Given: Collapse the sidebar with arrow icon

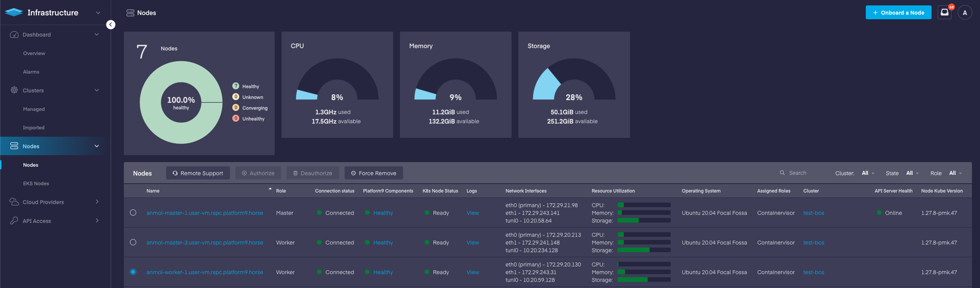Looking at the screenshot, I should [111, 25].
